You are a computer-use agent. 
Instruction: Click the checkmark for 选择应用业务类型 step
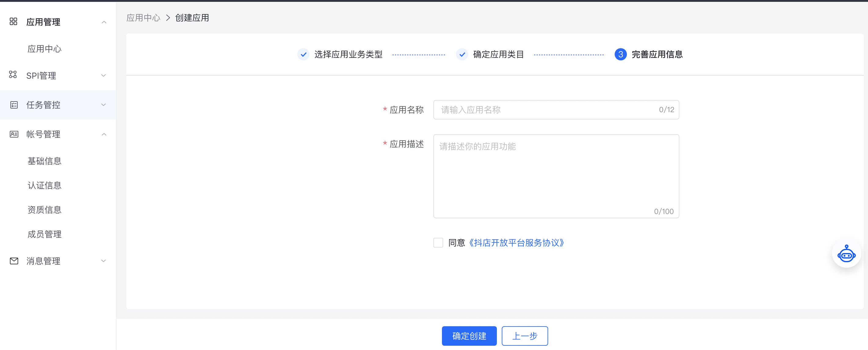pyautogui.click(x=304, y=54)
